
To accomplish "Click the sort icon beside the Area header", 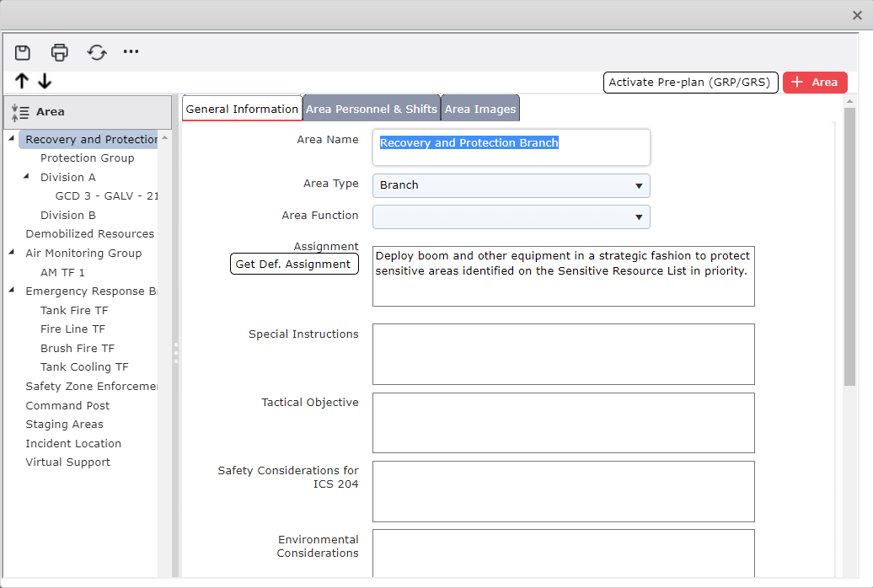I will 19,110.
